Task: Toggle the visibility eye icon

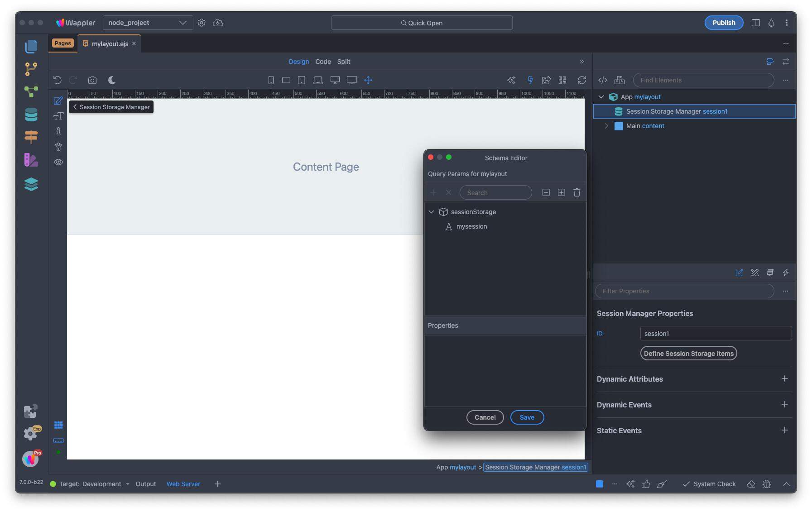Action: click(x=58, y=162)
